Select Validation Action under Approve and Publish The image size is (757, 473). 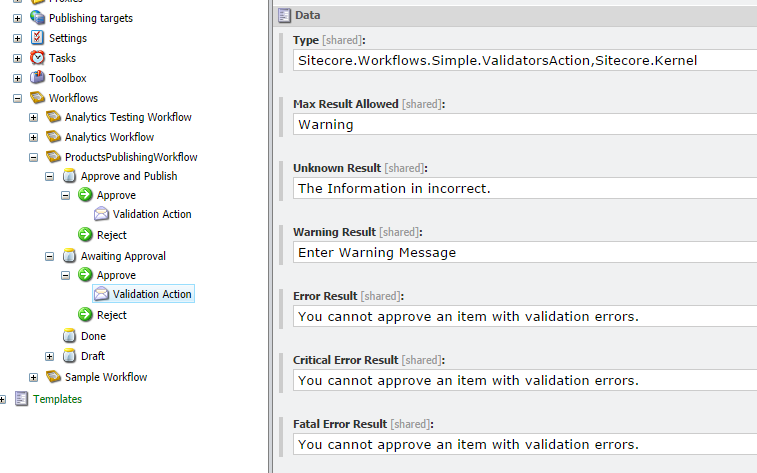click(x=152, y=214)
